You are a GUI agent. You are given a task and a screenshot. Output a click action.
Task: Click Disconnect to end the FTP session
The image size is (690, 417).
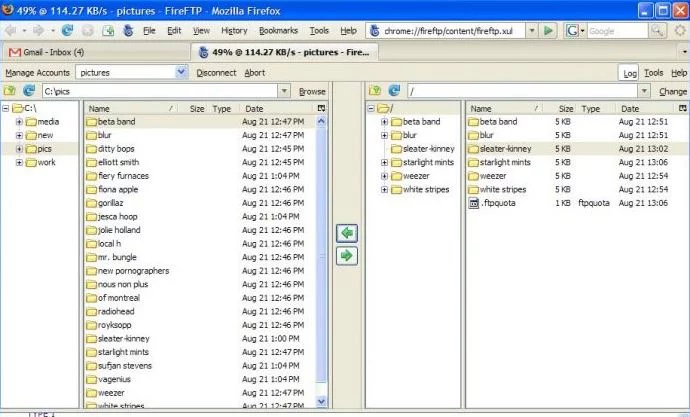coord(216,73)
